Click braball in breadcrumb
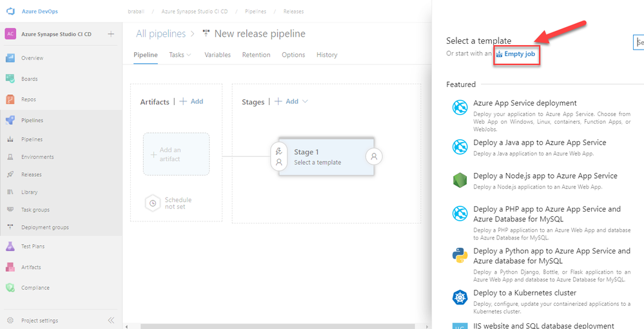 tap(136, 12)
